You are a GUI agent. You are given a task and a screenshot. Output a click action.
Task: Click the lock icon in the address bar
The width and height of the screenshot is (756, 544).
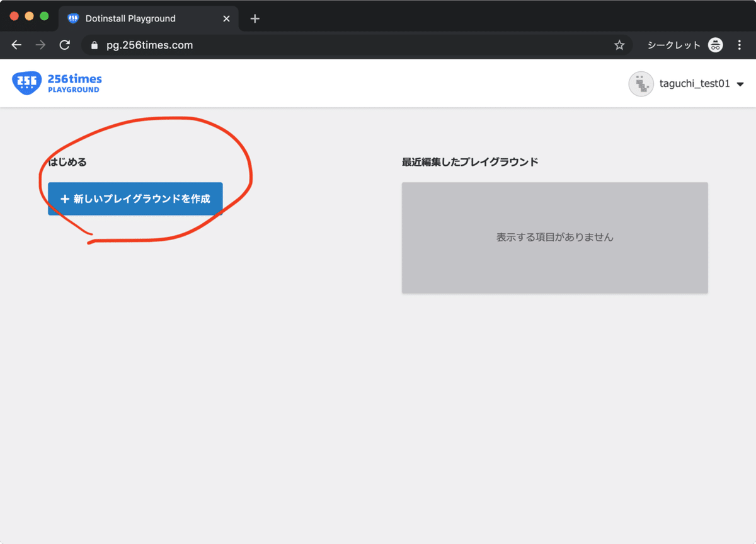click(93, 45)
